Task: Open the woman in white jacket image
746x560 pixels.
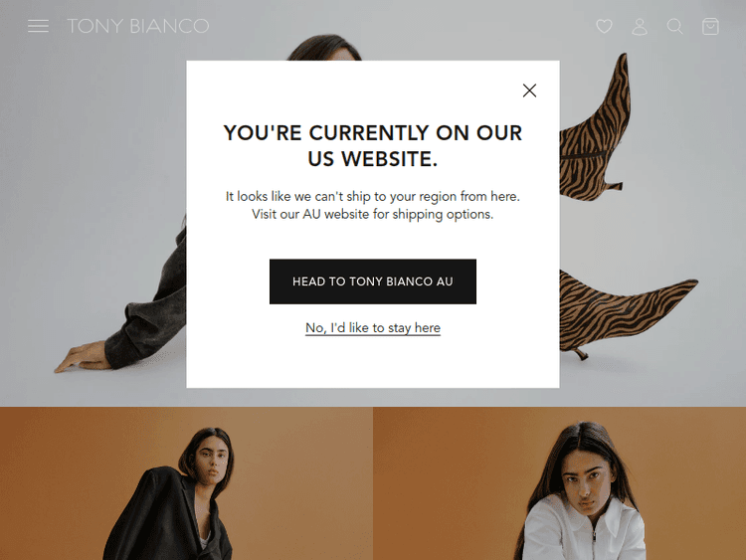Action: (x=559, y=483)
